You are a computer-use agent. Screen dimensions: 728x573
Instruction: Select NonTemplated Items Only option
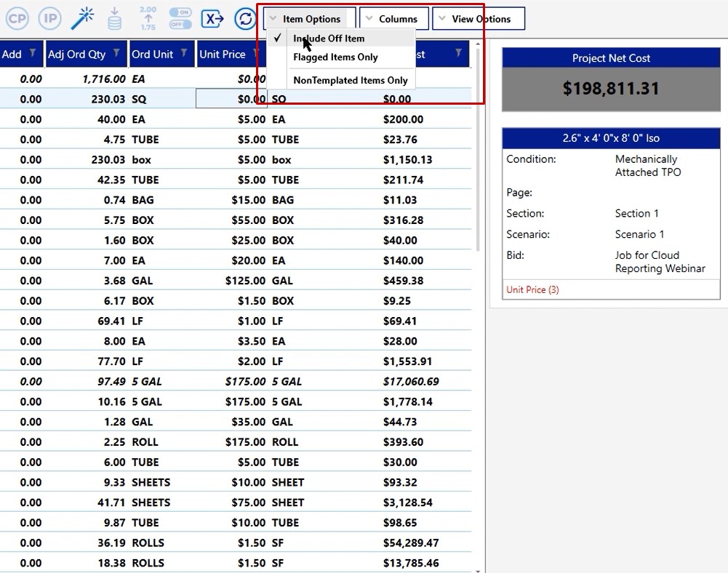coord(350,81)
